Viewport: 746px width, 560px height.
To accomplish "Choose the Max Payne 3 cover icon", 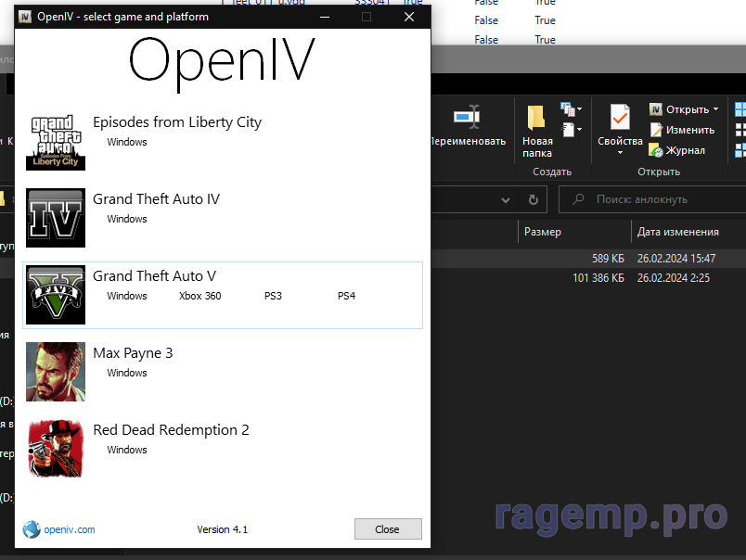I will pos(56,372).
